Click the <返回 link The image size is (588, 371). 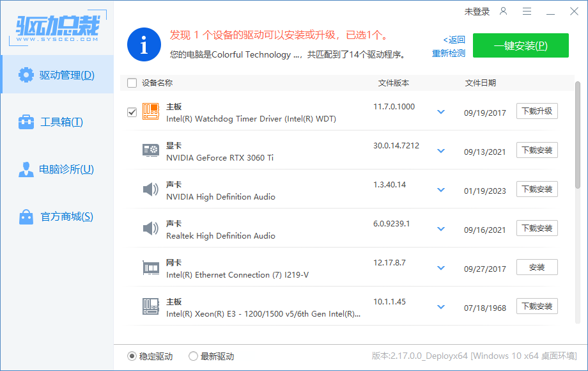coord(454,40)
